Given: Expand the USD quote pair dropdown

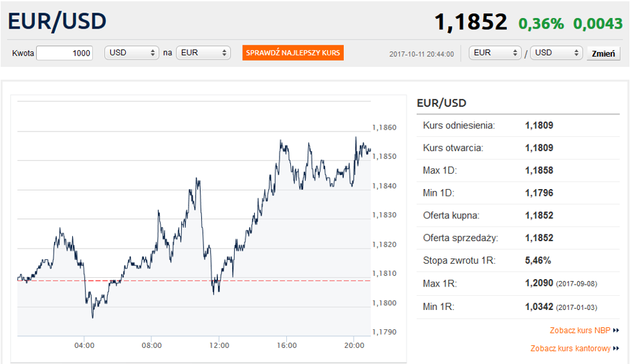Looking at the screenshot, I should pos(556,53).
